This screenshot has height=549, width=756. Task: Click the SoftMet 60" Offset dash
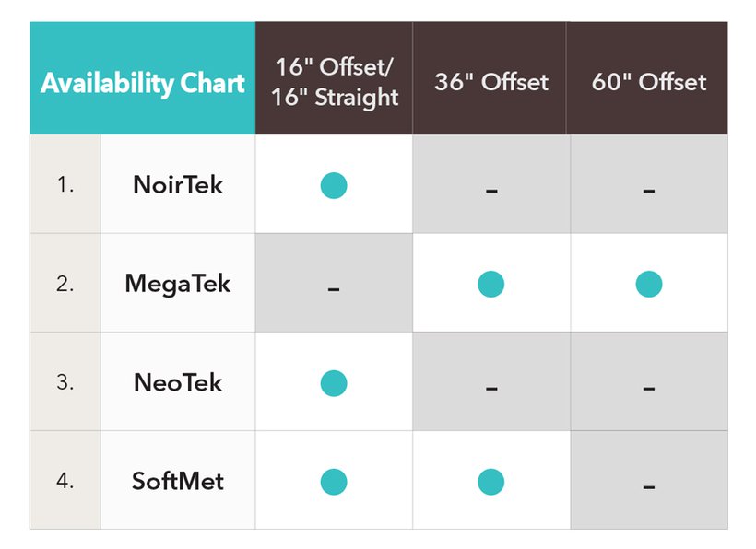pyautogui.click(x=649, y=487)
